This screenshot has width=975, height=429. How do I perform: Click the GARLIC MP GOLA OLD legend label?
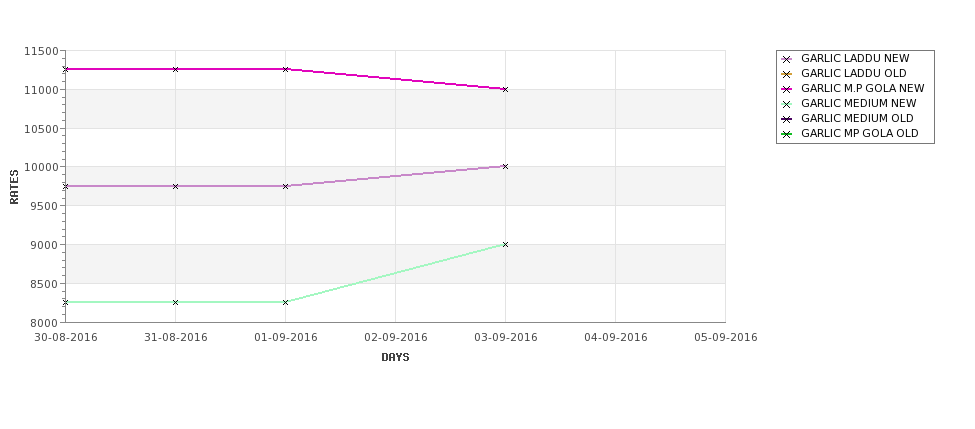859,134
